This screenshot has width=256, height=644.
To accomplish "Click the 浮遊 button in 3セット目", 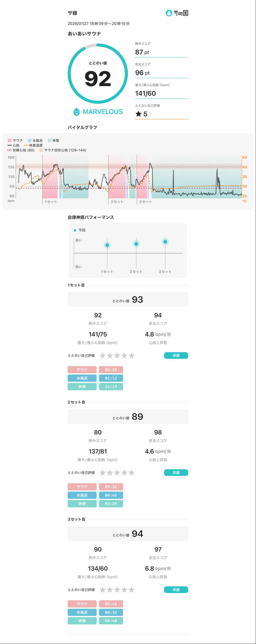I will pyautogui.click(x=176, y=590).
